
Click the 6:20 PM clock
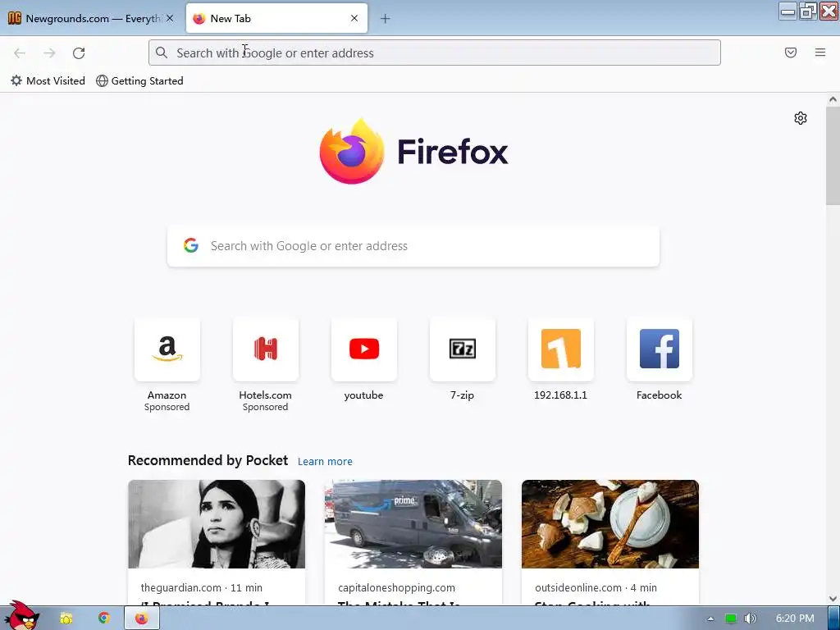pos(795,619)
